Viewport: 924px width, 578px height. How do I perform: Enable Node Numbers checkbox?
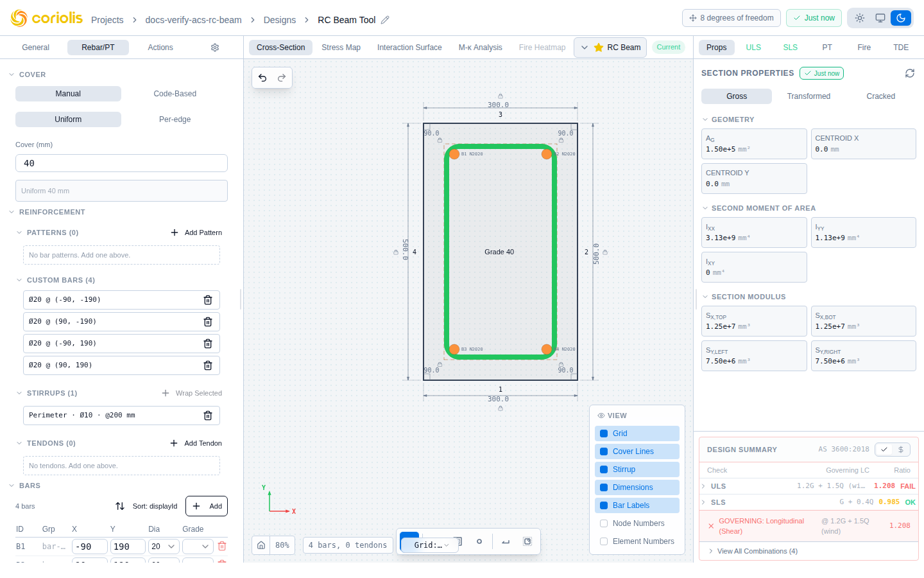click(x=604, y=523)
